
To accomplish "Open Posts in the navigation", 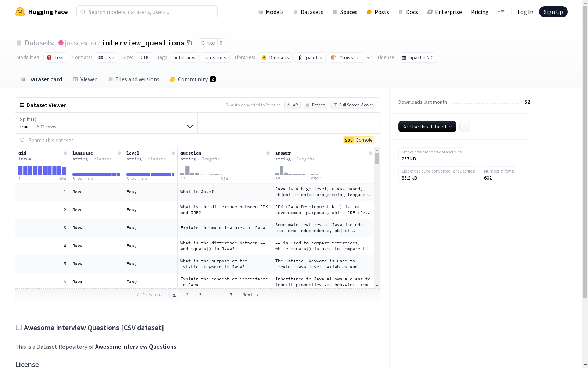I will click(378, 12).
